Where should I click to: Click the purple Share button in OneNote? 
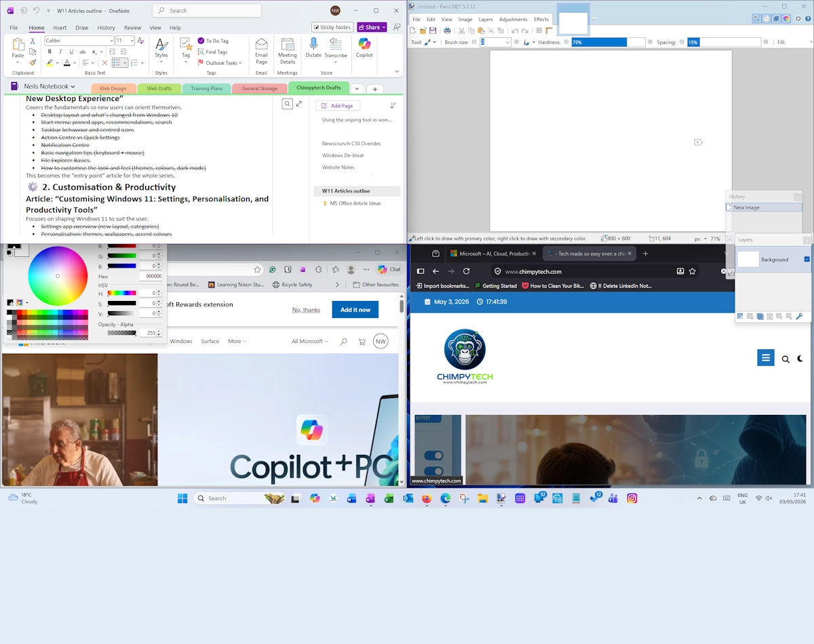click(371, 27)
